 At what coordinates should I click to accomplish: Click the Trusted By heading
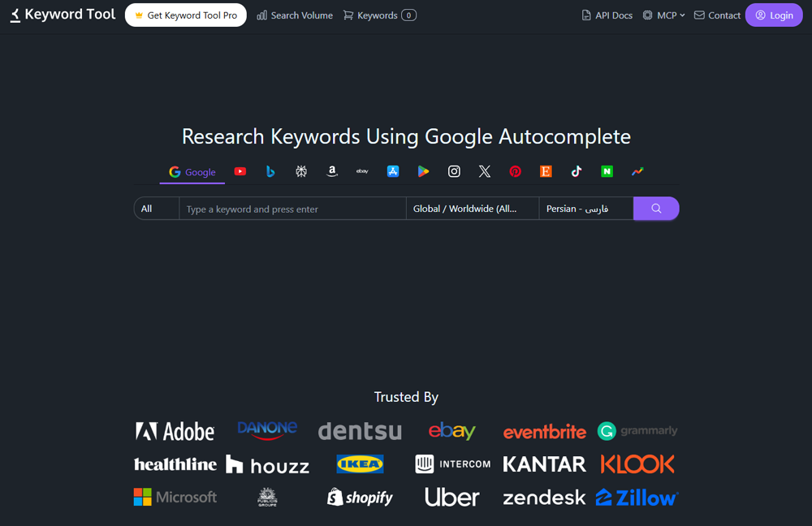[x=406, y=397]
